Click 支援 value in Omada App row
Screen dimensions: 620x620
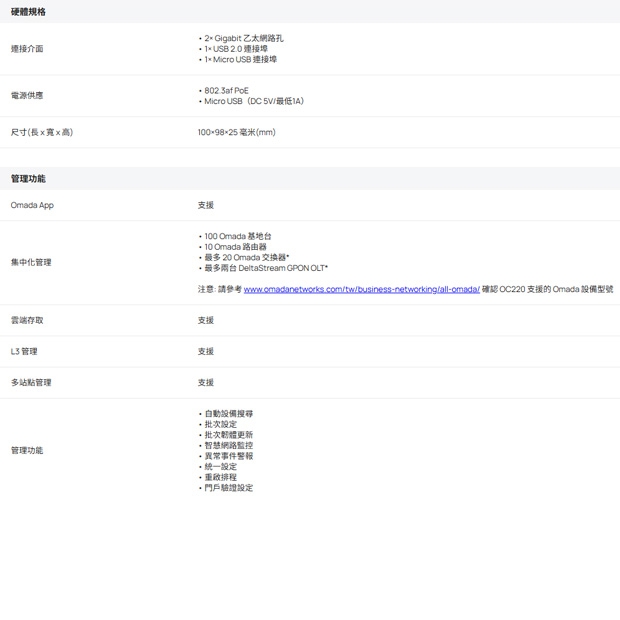(x=206, y=205)
